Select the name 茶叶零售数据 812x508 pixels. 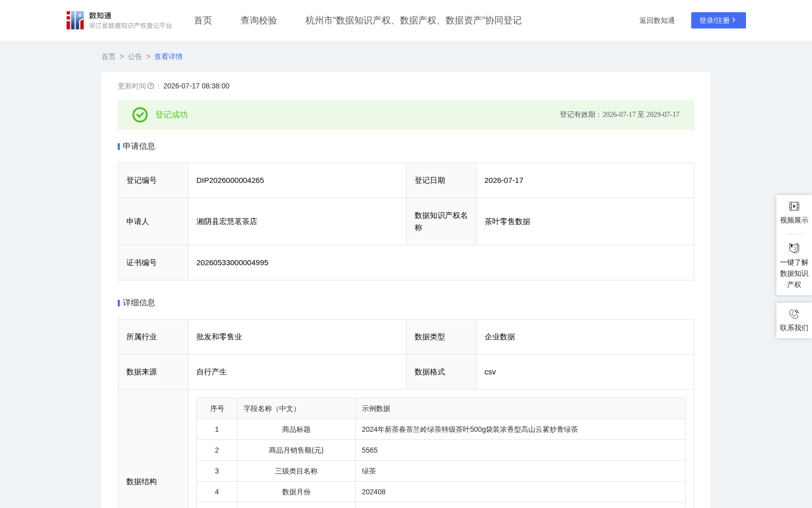(x=507, y=221)
